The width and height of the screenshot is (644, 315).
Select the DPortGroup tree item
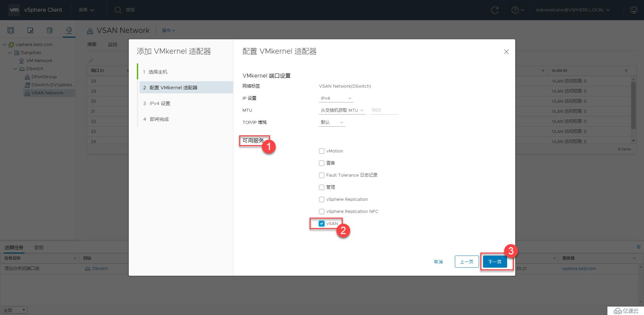click(x=44, y=77)
